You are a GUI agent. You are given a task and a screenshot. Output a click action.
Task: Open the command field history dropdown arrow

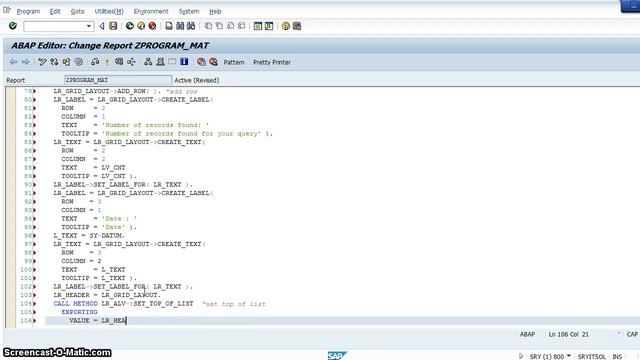(x=89, y=27)
